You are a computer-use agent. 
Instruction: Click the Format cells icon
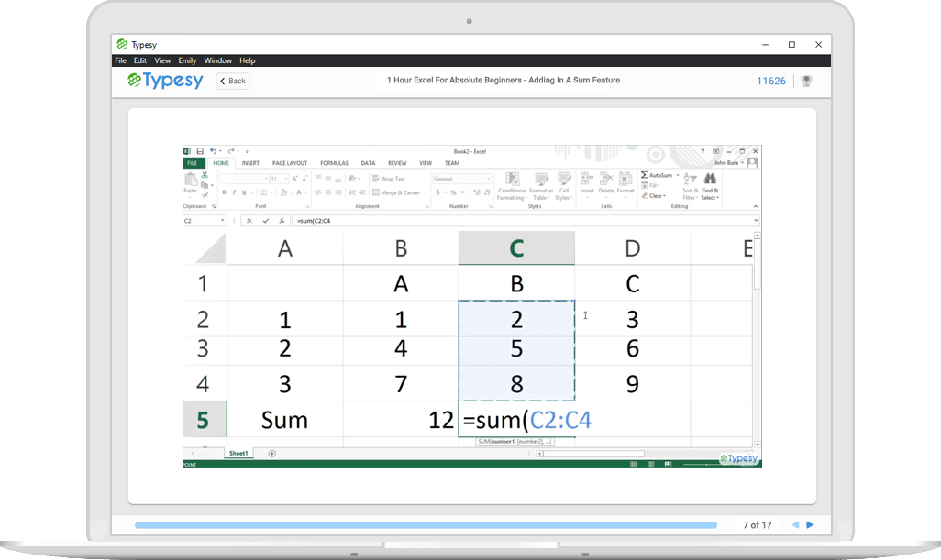[x=625, y=179]
